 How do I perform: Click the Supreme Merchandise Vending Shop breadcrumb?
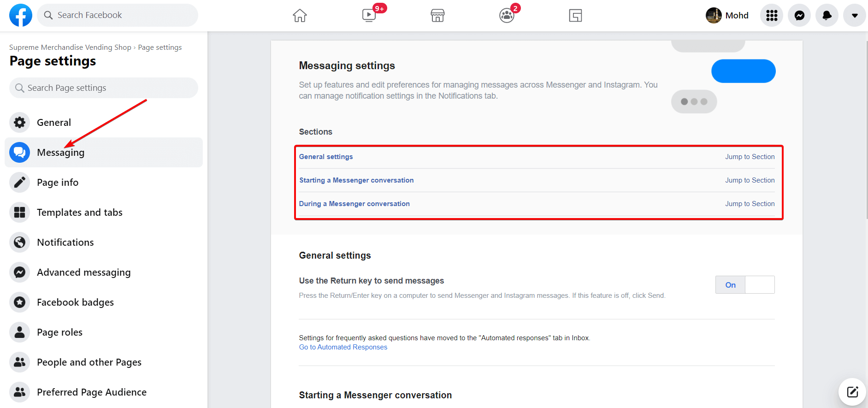point(70,47)
